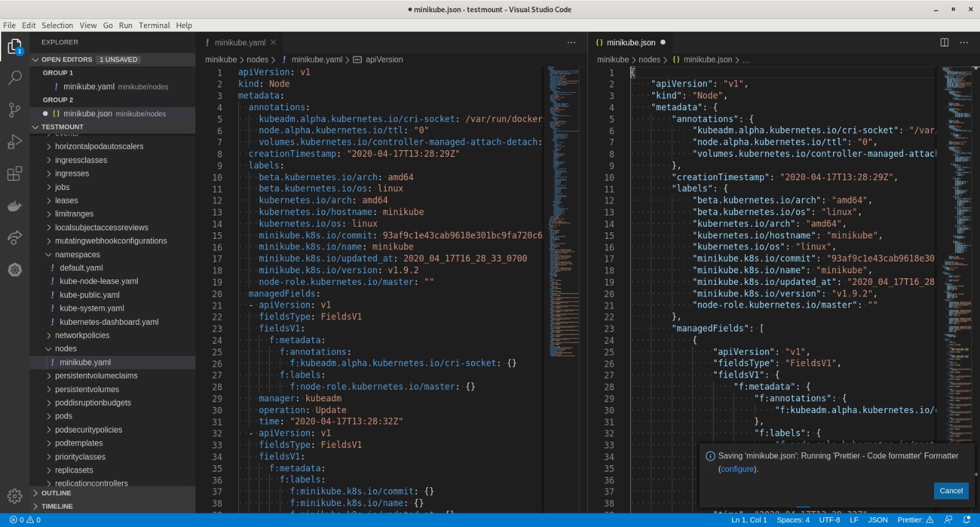Click the unsaved dot on minikube.json tab
Image resolution: width=980 pixels, height=527 pixels.
[x=663, y=42]
